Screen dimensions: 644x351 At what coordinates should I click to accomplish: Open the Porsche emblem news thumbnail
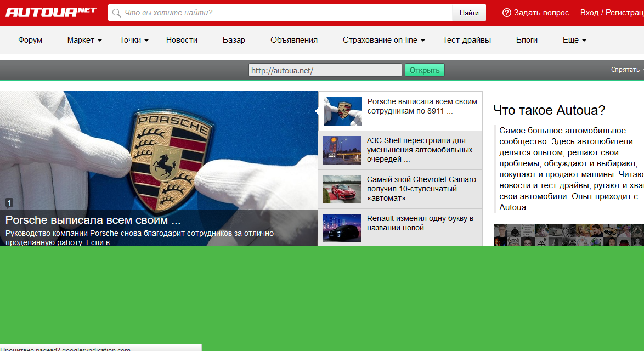point(342,111)
